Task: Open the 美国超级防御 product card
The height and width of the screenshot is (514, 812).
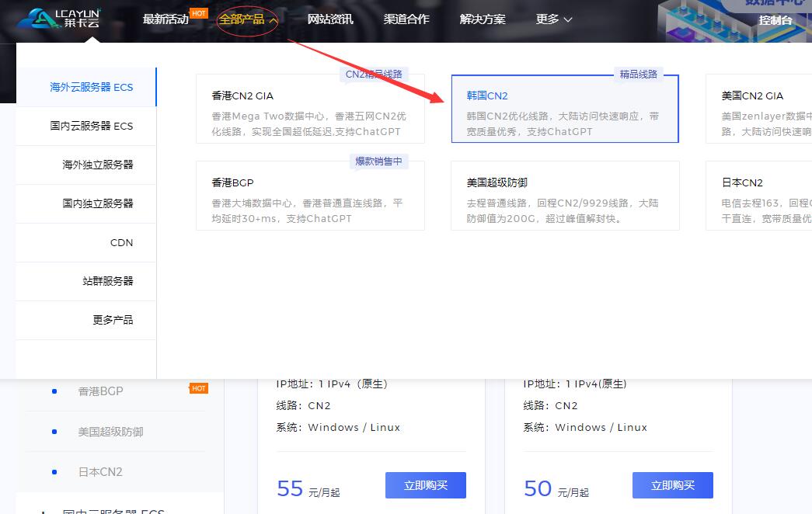Action: pyautogui.click(x=565, y=196)
